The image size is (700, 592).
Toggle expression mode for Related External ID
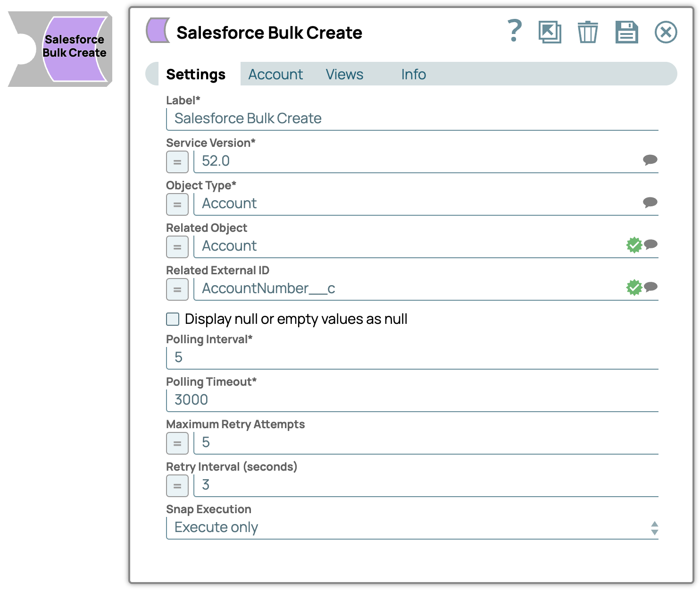click(177, 289)
